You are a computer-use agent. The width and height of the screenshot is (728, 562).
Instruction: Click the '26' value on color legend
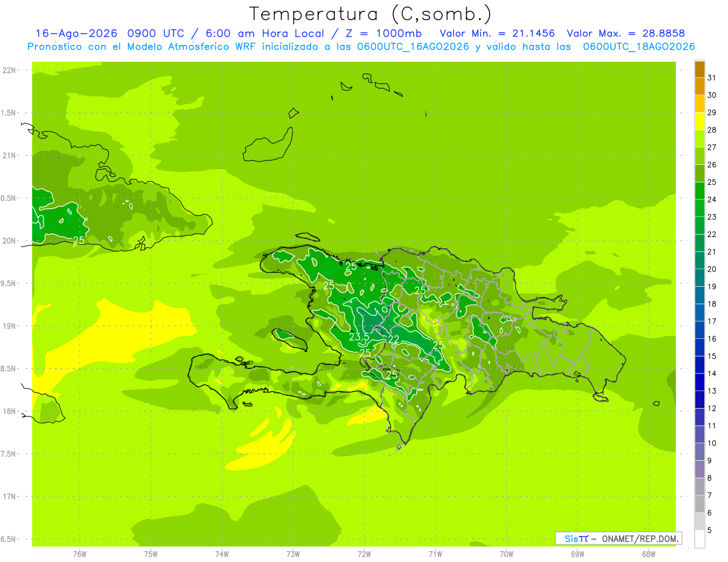[x=712, y=164]
